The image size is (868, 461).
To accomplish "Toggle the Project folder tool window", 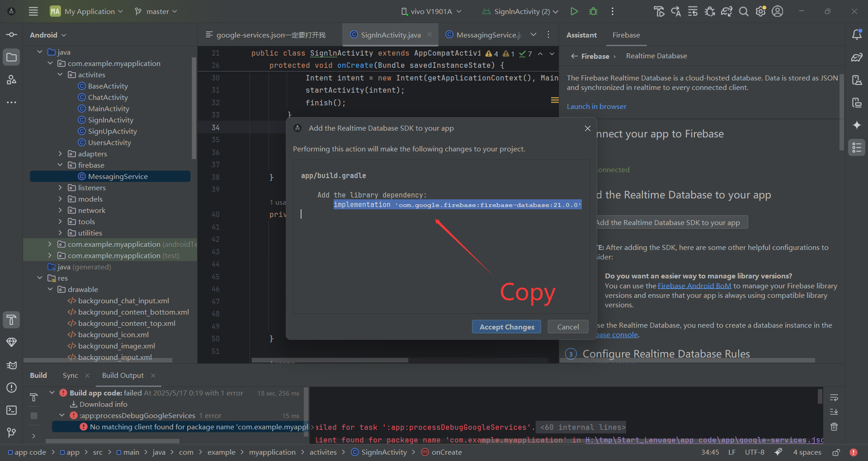I will pyautogui.click(x=12, y=57).
